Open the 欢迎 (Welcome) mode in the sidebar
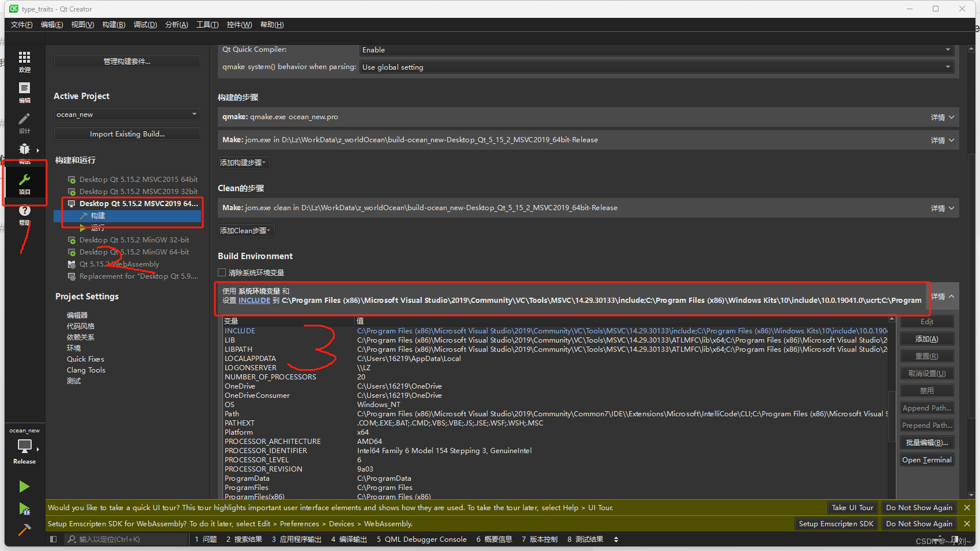Image resolution: width=980 pixels, height=551 pixels. click(x=24, y=60)
